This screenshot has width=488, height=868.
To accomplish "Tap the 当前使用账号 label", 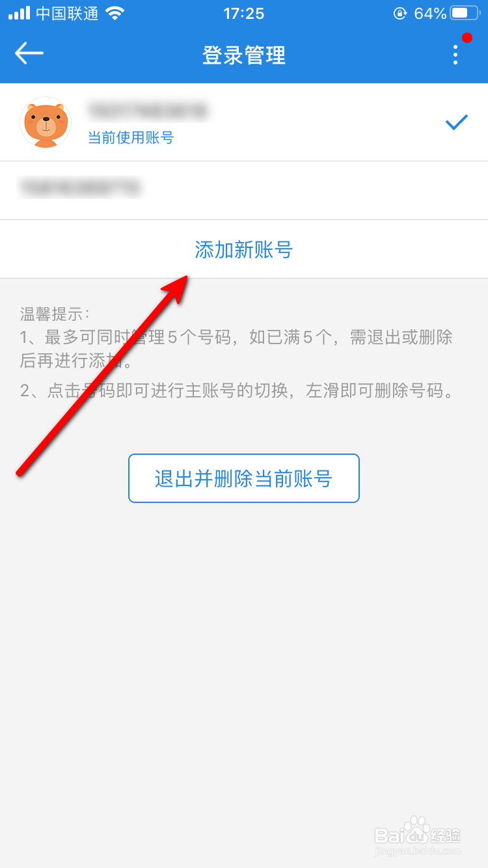I will [x=131, y=137].
